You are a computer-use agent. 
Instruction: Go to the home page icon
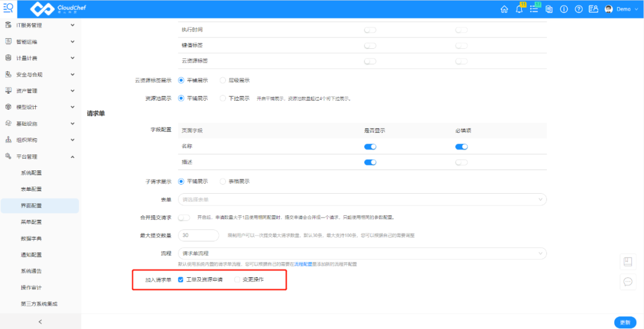[504, 10]
